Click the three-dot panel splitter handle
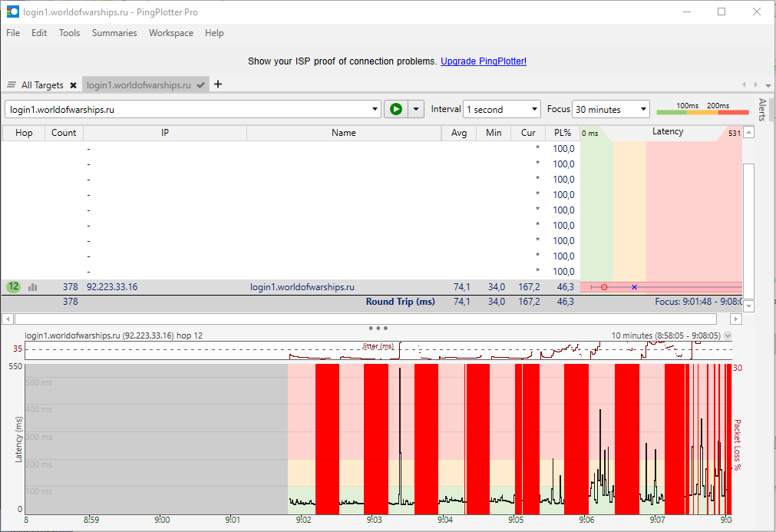Image resolution: width=776 pixels, height=532 pixels. (378, 328)
